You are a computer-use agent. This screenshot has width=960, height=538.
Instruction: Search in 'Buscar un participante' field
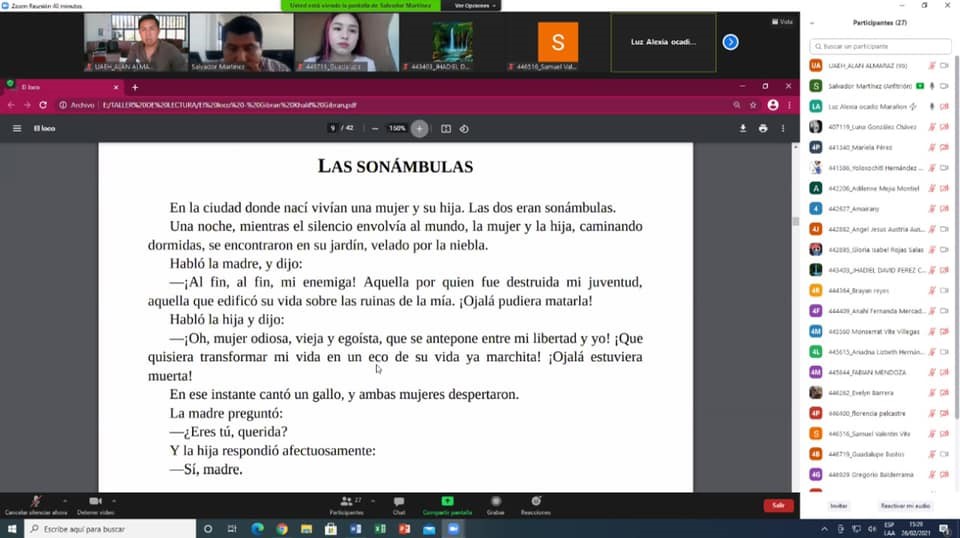click(x=880, y=46)
